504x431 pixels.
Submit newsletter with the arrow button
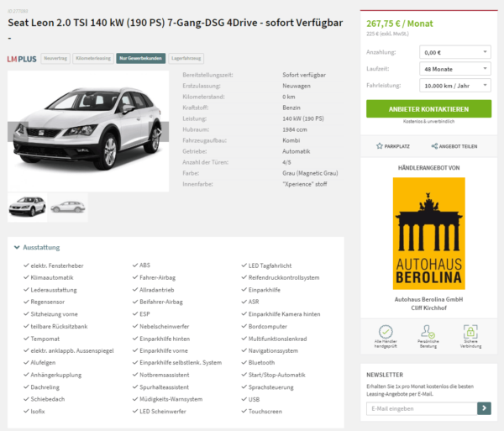click(484, 408)
